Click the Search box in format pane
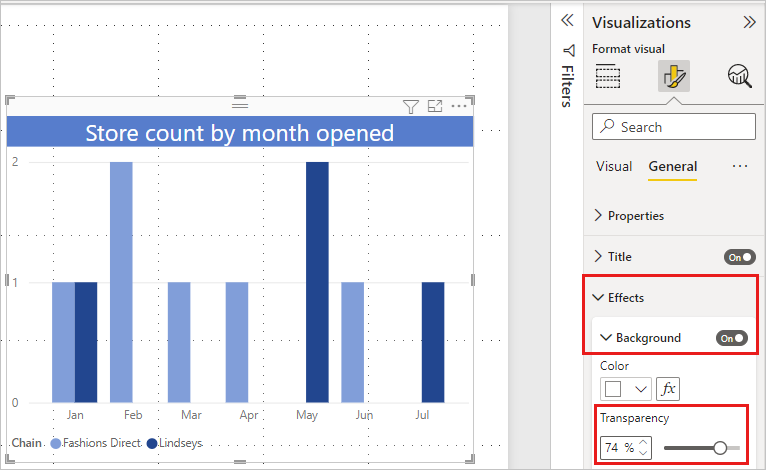 (x=674, y=127)
